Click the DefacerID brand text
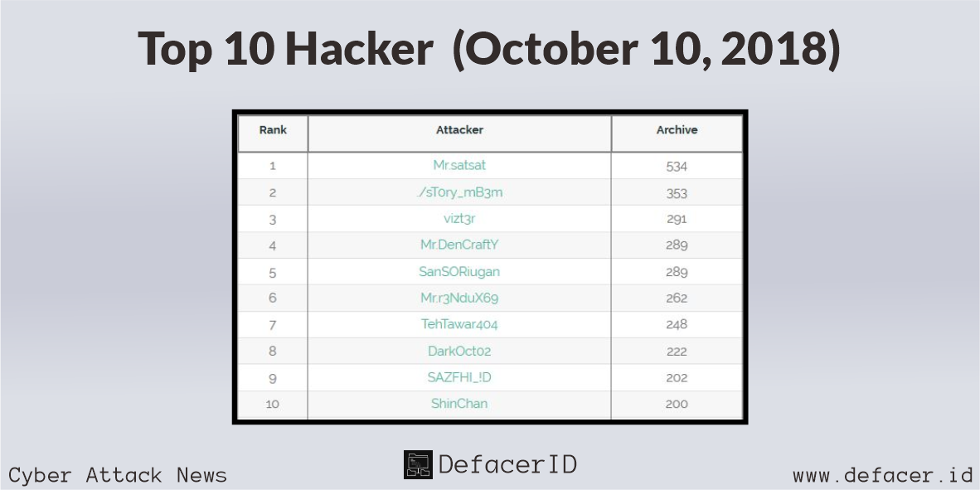This screenshot has height=490, width=980. 507,464
